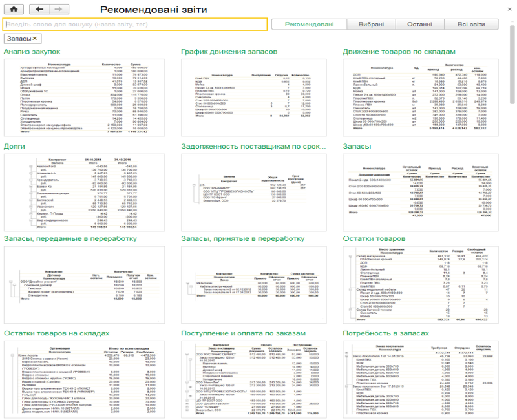Open Поступление и оплата по заказам thumbnail

point(254,379)
